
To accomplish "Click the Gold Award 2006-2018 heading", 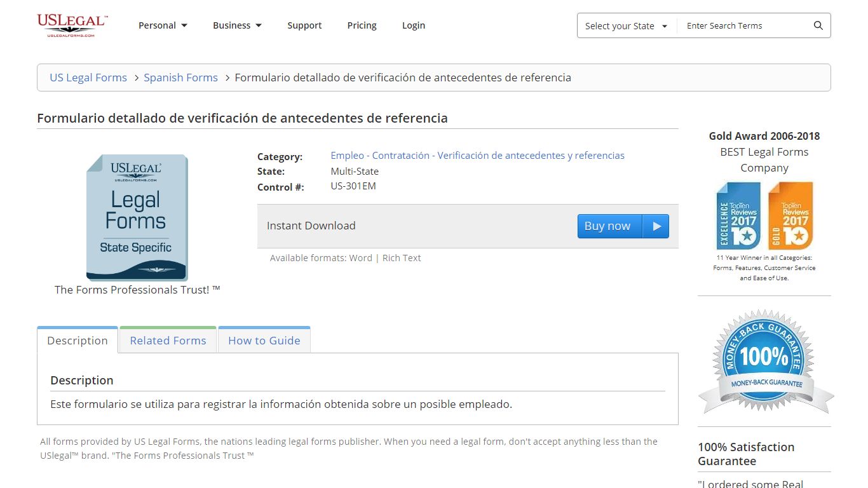I will tap(764, 136).
